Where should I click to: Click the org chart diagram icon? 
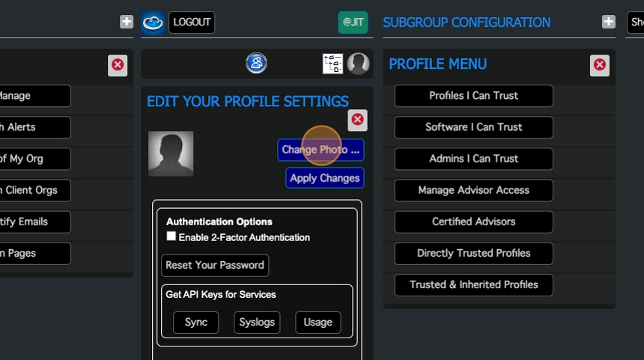(332, 64)
